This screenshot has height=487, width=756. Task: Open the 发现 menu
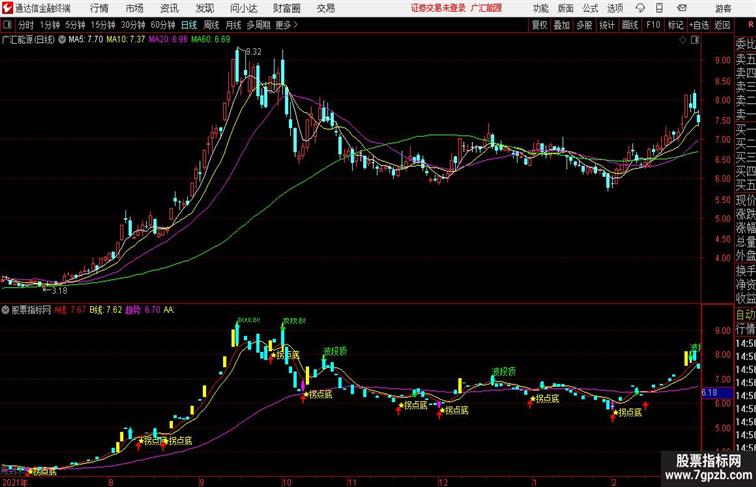tap(204, 8)
